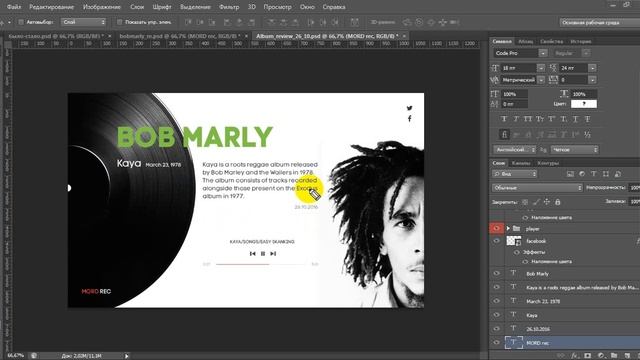Apply Strikethrough style in Character panel
Screen dimensions: 640x360
pos(587,119)
